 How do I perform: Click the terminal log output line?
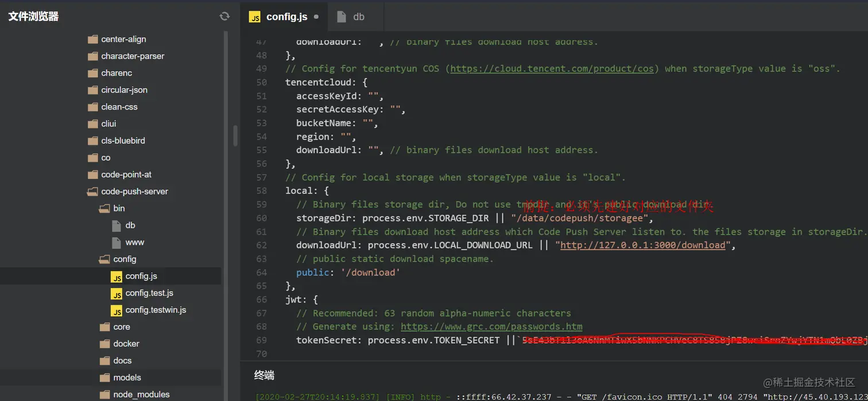[561, 396]
